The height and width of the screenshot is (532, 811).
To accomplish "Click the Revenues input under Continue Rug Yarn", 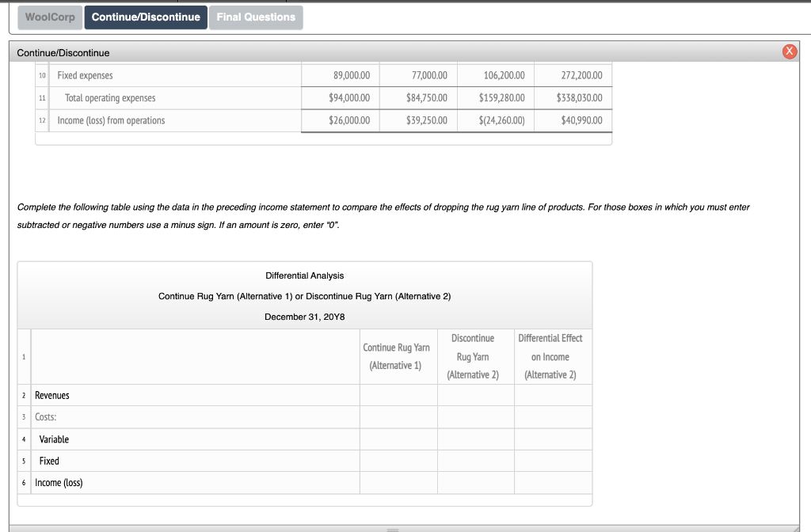I will coord(398,395).
